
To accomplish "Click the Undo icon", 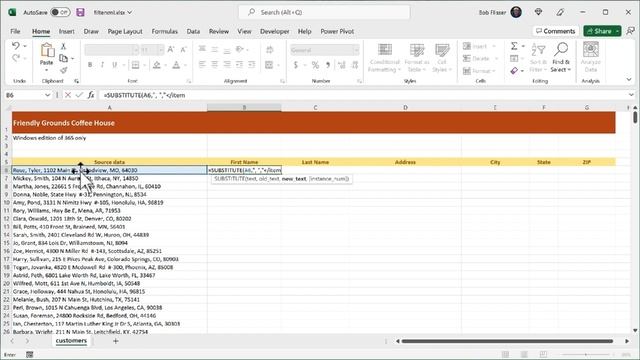I will (16, 46).
